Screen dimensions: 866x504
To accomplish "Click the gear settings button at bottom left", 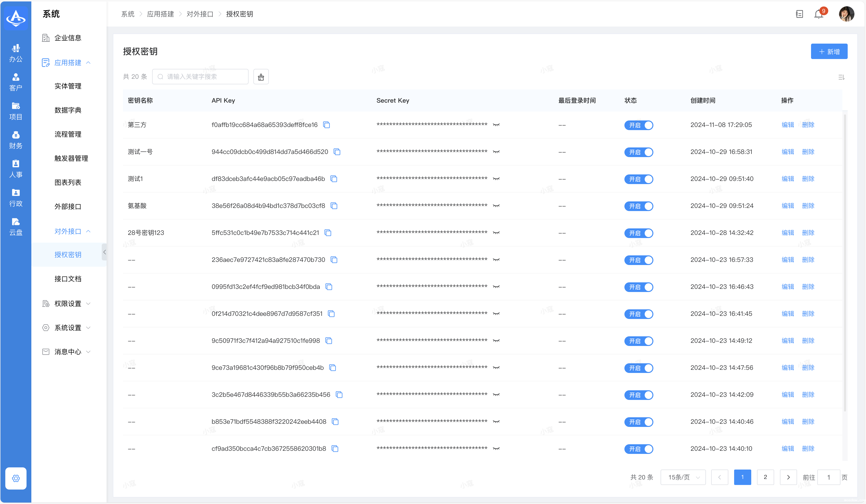I will (x=16, y=478).
